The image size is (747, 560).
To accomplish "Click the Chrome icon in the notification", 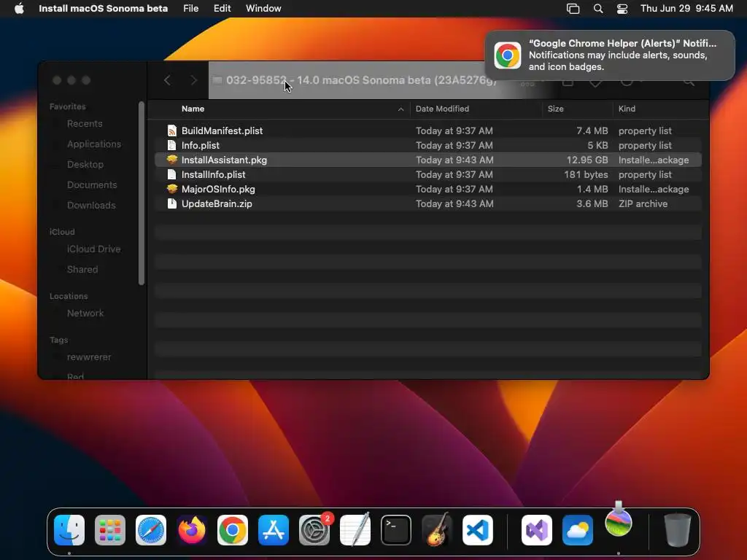I will pos(508,55).
